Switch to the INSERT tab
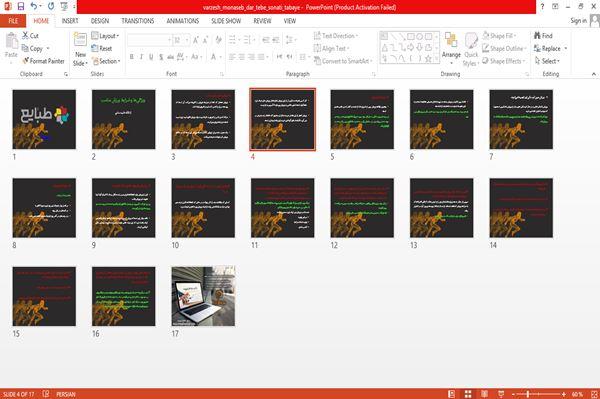This screenshot has width=600, height=399. 70,21
